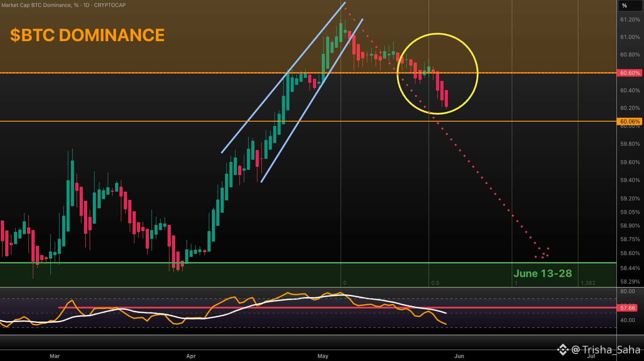The width and height of the screenshot is (644, 361).
Task: Click the Apr label on time axis
Action: click(191, 356)
